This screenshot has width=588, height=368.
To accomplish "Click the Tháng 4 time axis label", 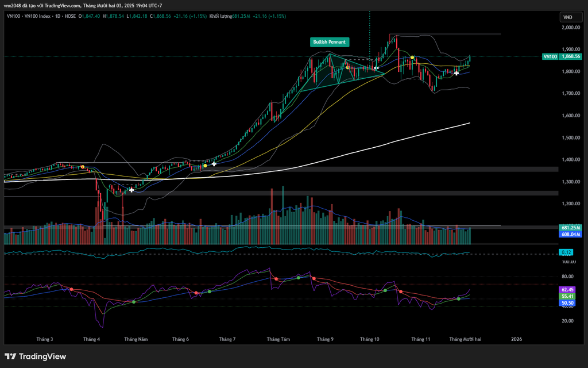I will click(91, 339).
